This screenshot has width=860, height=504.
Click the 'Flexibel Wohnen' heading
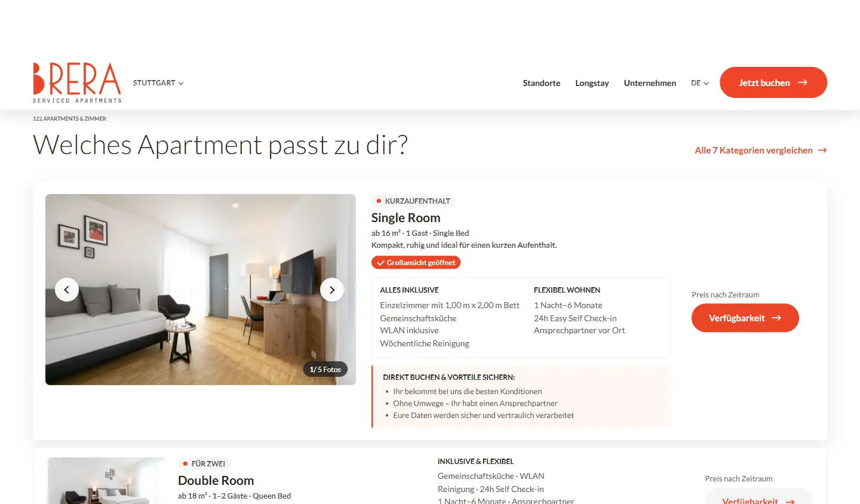click(567, 290)
